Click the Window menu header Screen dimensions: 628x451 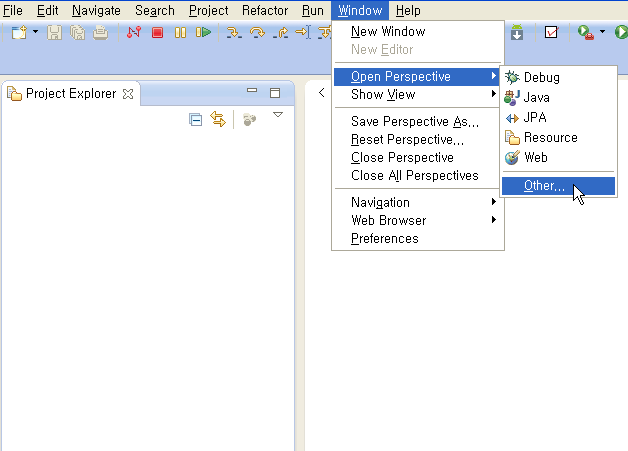pyautogui.click(x=360, y=10)
